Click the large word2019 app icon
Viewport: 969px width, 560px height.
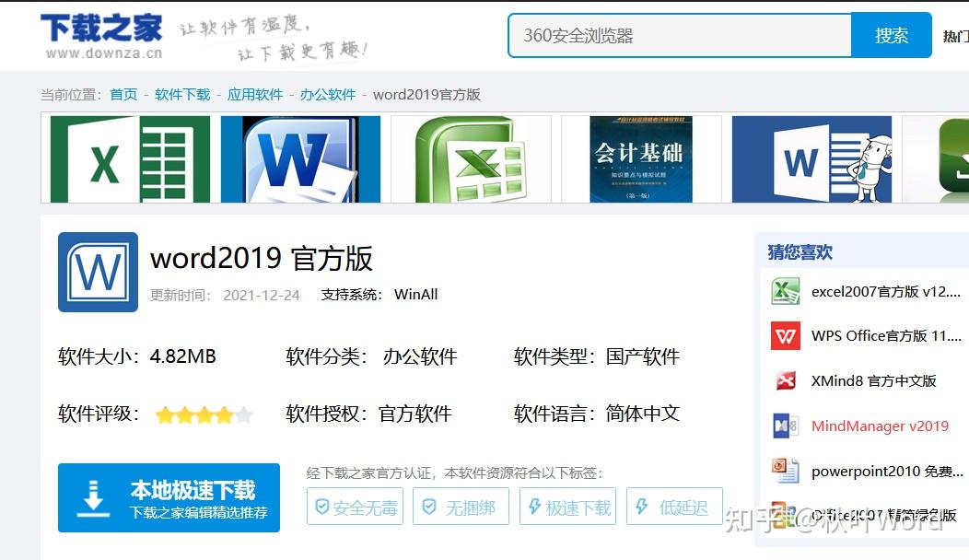pos(99,272)
